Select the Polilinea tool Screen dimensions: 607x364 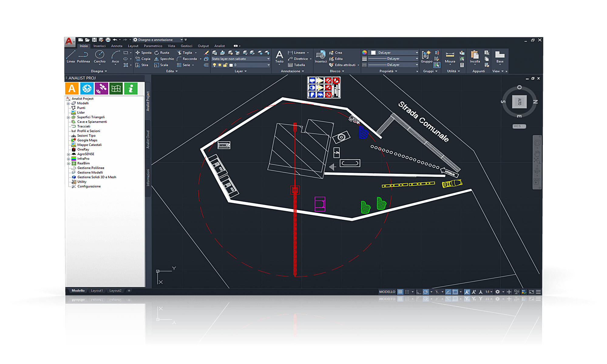tap(83, 57)
